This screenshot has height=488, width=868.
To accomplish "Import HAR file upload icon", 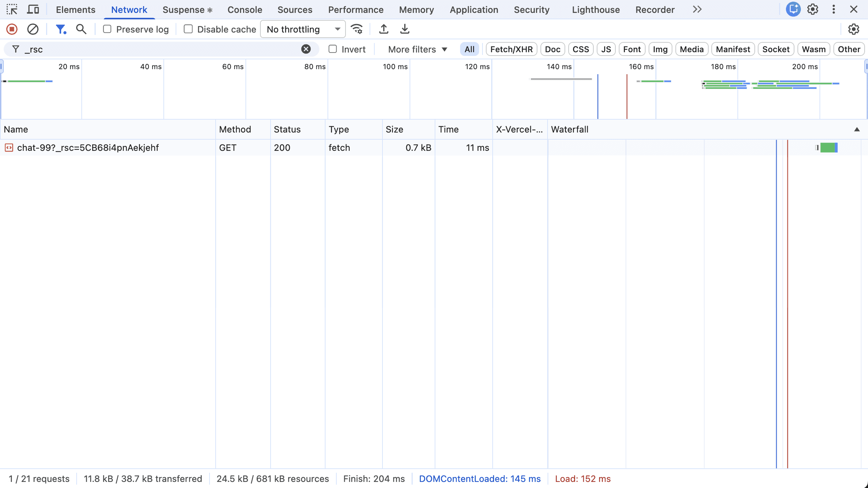I will pos(383,29).
